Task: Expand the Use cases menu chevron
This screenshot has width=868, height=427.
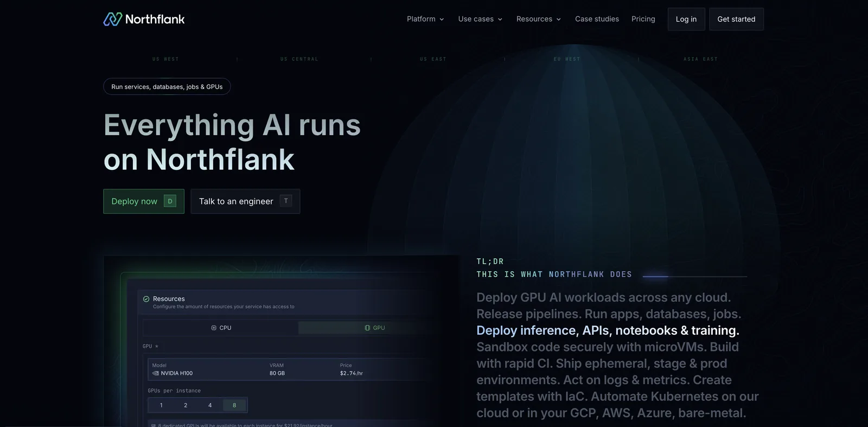Action: point(500,19)
